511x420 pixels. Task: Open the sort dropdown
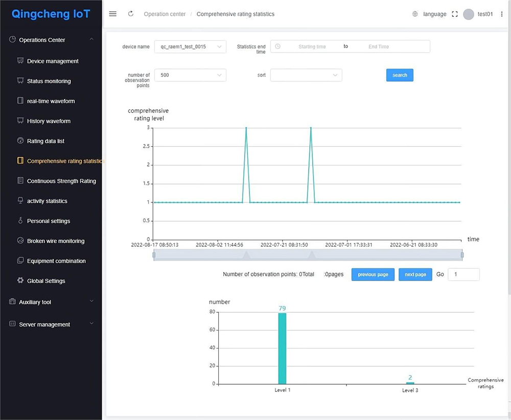pyautogui.click(x=306, y=75)
